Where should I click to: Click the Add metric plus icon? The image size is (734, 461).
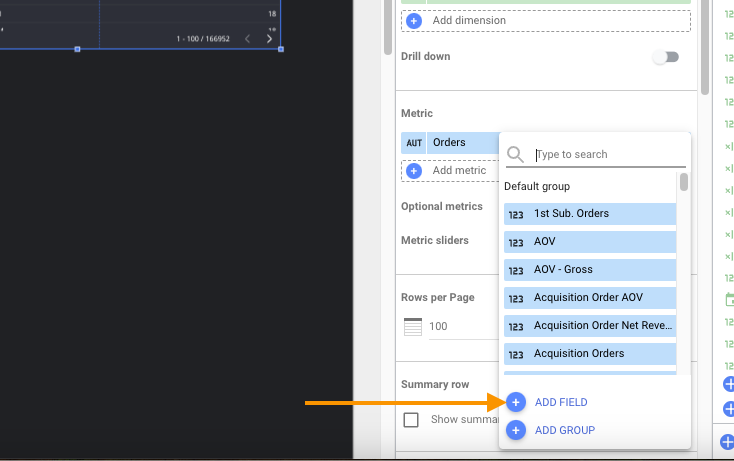click(414, 171)
